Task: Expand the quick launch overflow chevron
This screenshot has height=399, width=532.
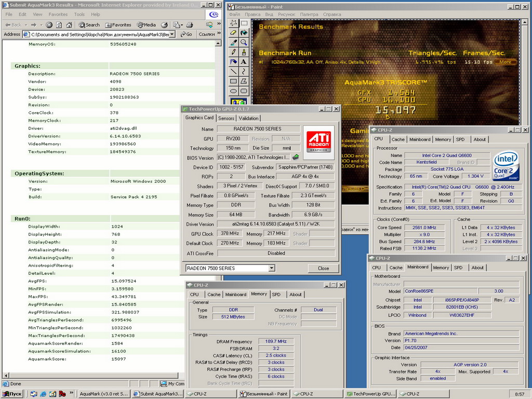Action: [71, 393]
